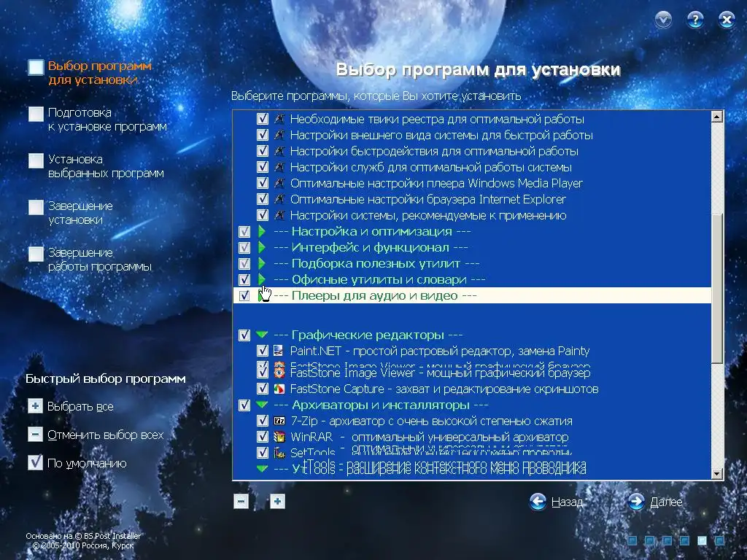Click the 7-Zip icon in the list
Viewport: 747px width, 560px height.
click(x=279, y=421)
